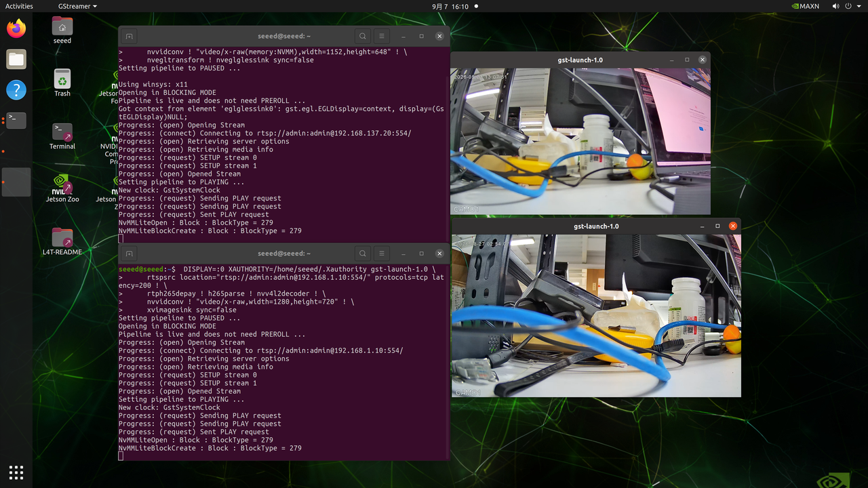This screenshot has width=868, height=488.
Task: Open the Help icon in dock
Action: [x=16, y=89]
